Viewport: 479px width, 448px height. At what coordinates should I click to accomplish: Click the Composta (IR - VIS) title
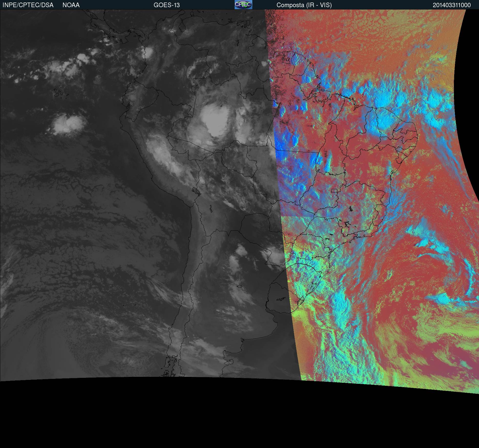(304, 5)
